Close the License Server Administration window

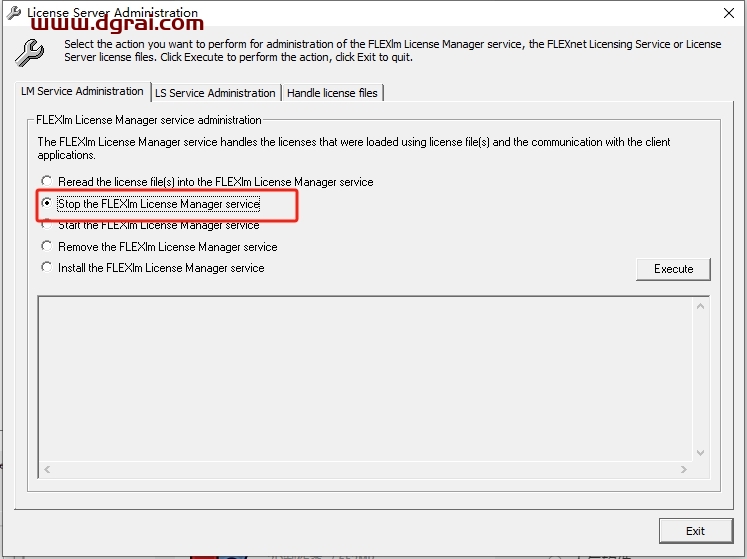pyautogui.click(x=728, y=13)
